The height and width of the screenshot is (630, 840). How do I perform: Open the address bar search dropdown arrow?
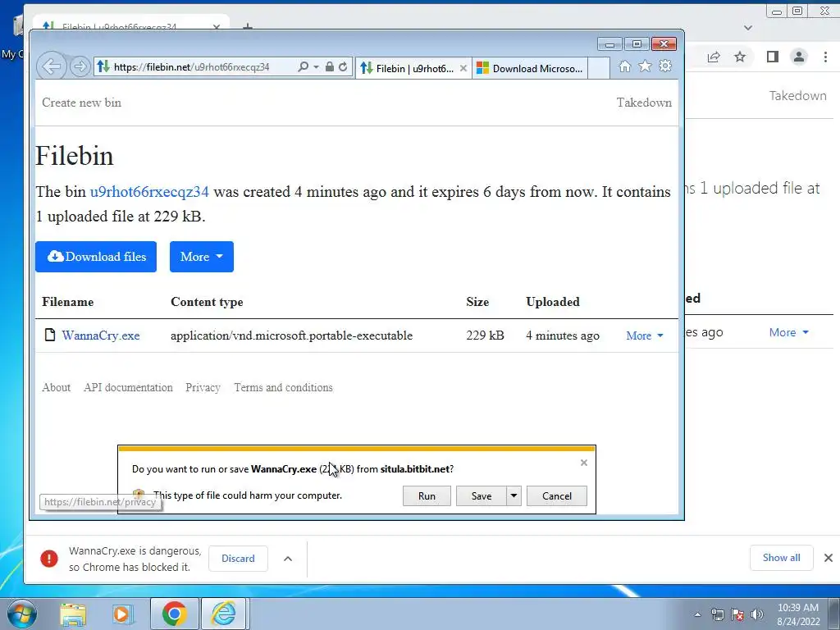coord(316,67)
